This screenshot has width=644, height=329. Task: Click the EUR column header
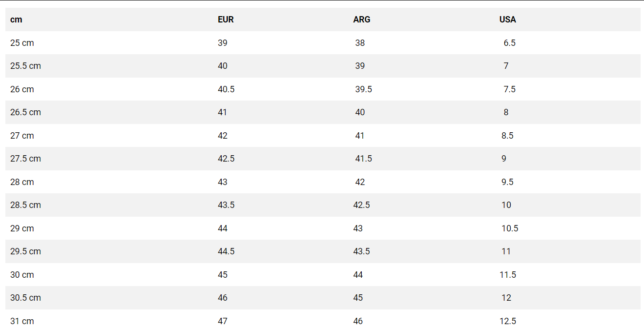226,20
